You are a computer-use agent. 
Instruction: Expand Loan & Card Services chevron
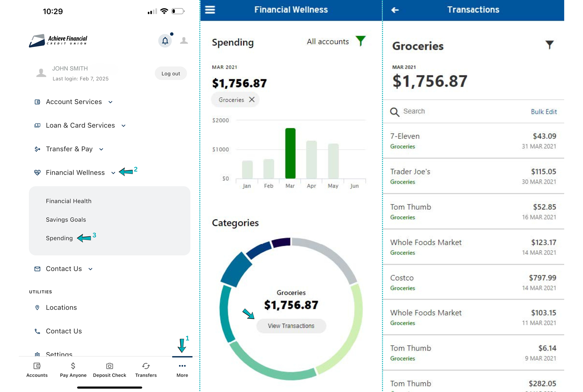click(x=124, y=126)
